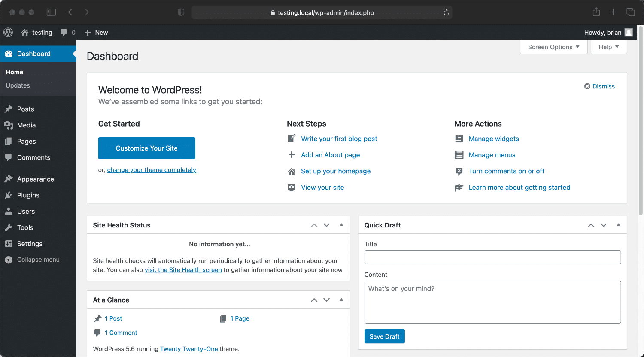644x357 pixels.
Task: Select Updates under Dashboard
Action: point(18,85)
